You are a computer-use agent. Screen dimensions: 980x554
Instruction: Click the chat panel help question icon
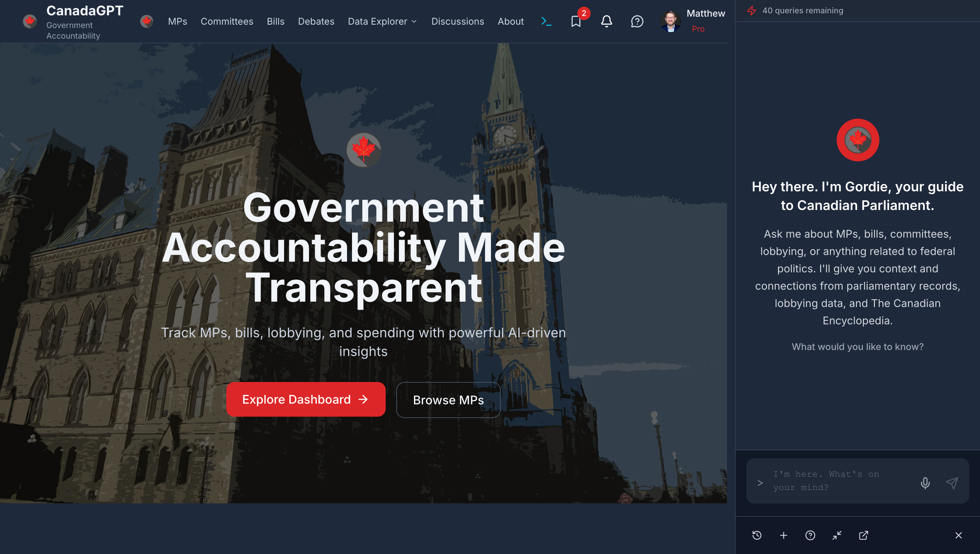(x=810, y=535)
